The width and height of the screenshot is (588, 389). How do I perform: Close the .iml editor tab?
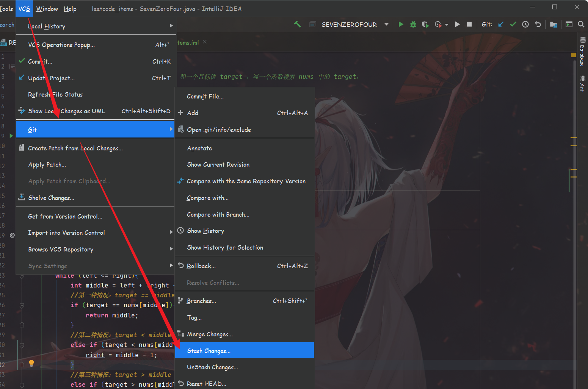205,42
